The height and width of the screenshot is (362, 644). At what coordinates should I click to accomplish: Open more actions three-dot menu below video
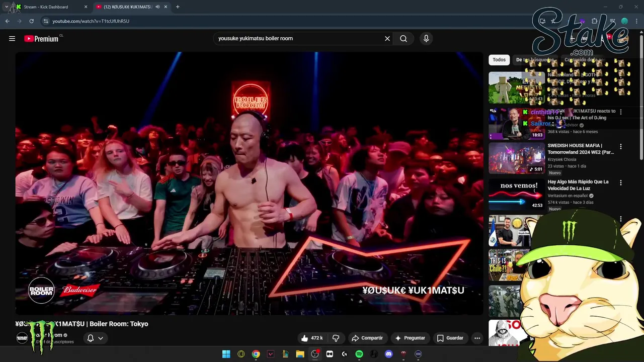[477, 338]
